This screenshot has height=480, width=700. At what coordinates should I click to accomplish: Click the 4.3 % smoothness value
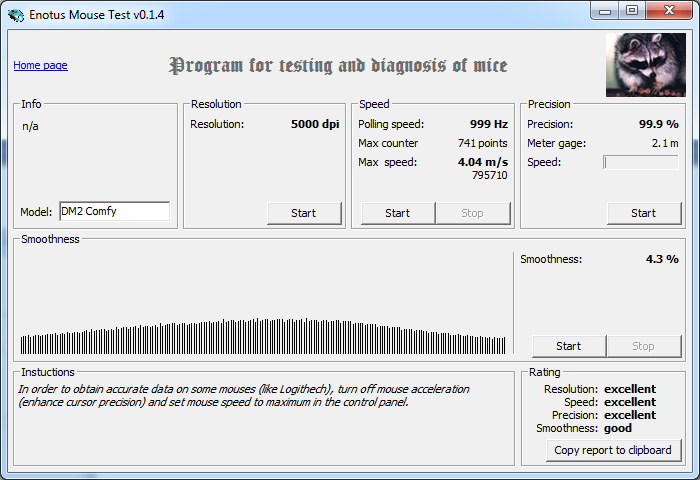662,259
